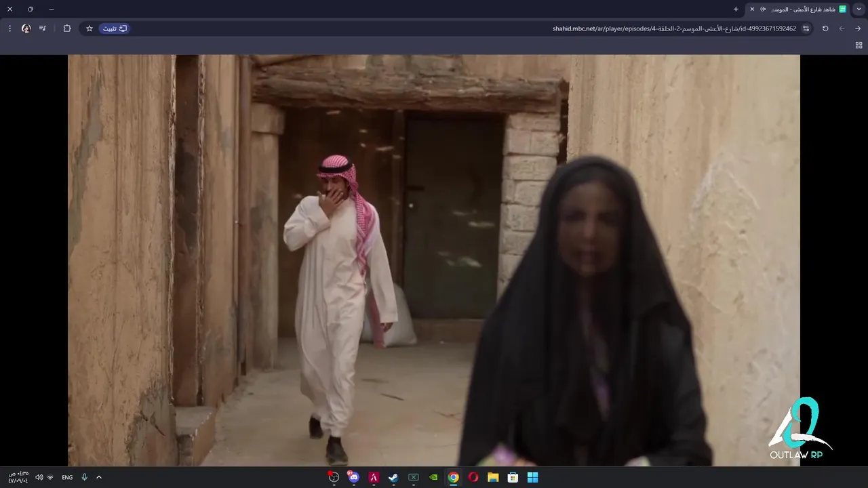The image size is (868, 488).
Task: Open Opera browser from taskbar
Action: point(473,477)
